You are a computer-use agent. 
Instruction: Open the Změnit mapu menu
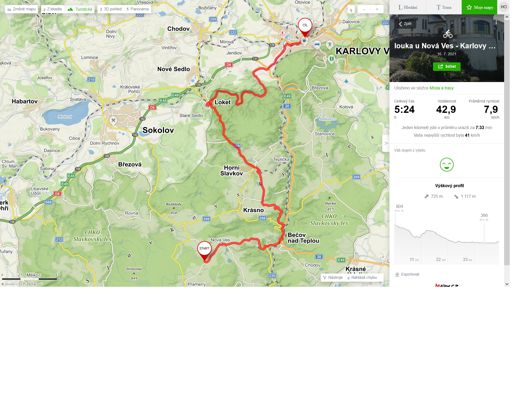coord(22,9)
